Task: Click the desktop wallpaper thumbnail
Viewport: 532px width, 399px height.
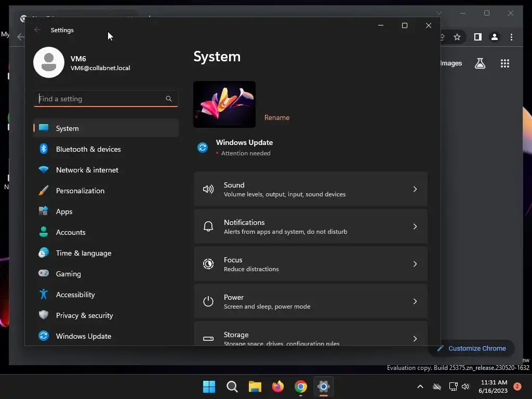Action: point(224,104)
